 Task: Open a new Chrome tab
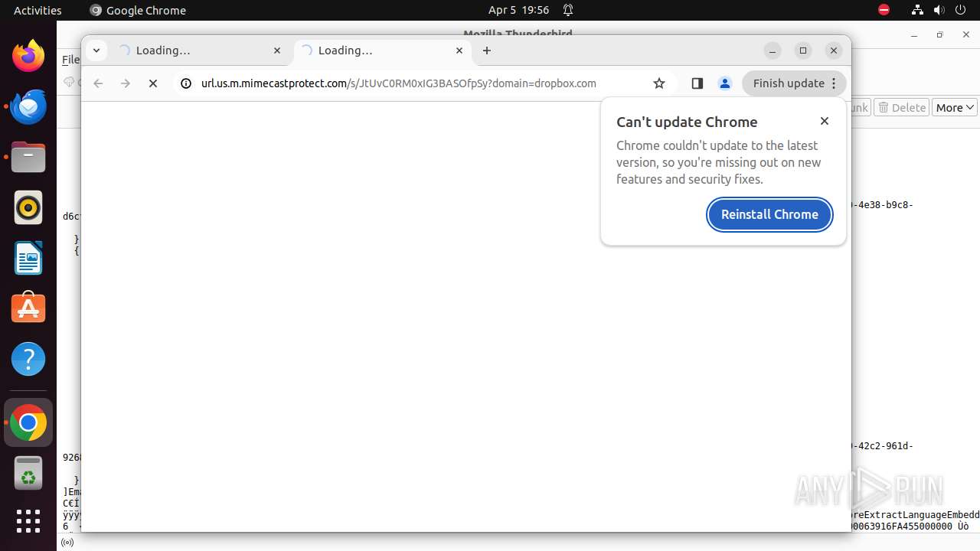[x=487, y=51]
